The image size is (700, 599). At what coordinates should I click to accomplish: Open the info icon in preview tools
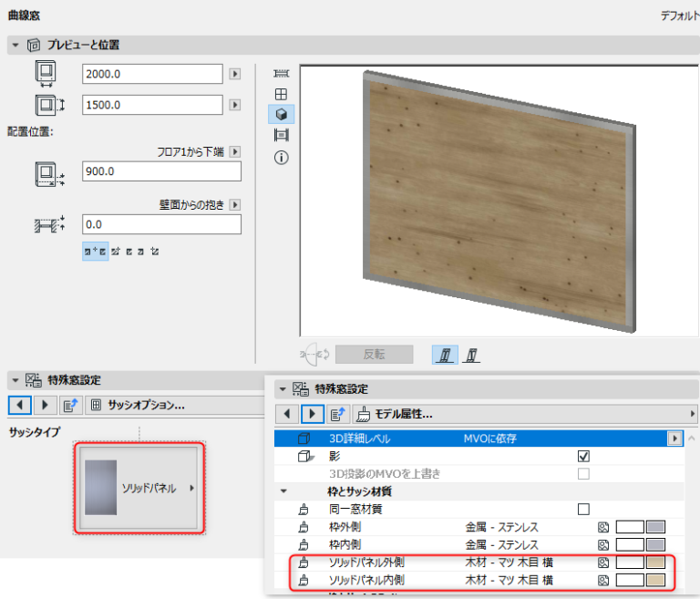coord(282,157)
